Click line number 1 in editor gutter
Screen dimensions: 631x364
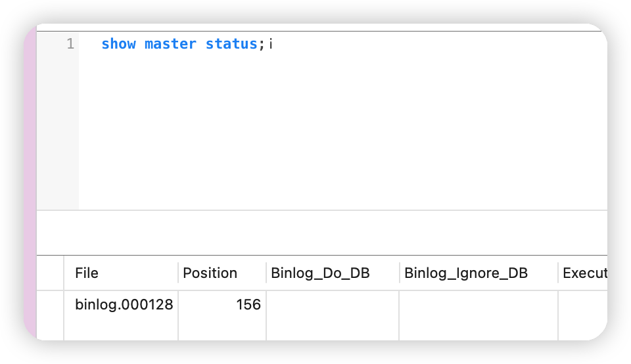click(70, 43)
